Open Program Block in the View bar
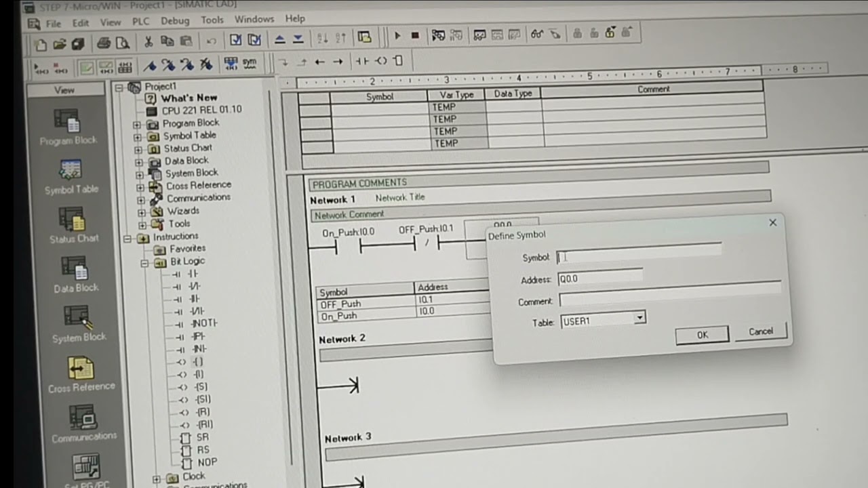 (x=68, y=127)
